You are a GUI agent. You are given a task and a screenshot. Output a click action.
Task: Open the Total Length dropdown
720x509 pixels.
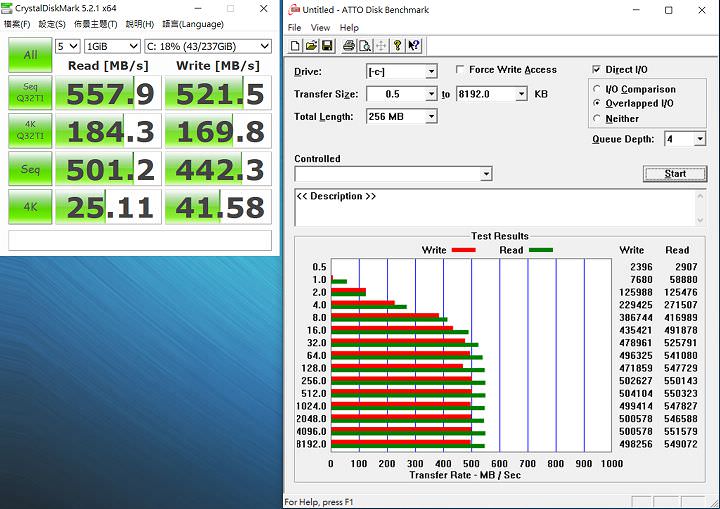pos(431,117)
